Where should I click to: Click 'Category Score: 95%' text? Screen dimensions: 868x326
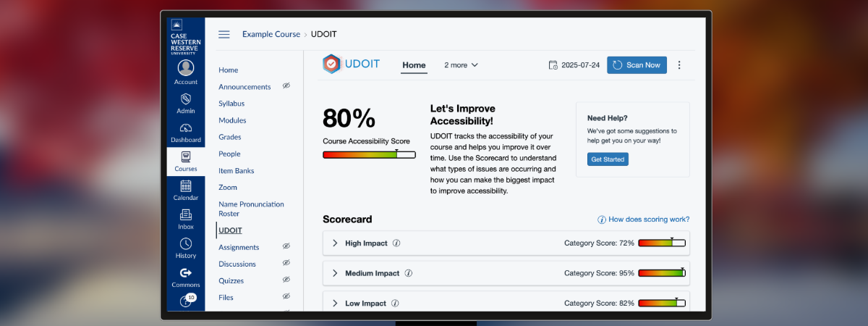point(599,273)
